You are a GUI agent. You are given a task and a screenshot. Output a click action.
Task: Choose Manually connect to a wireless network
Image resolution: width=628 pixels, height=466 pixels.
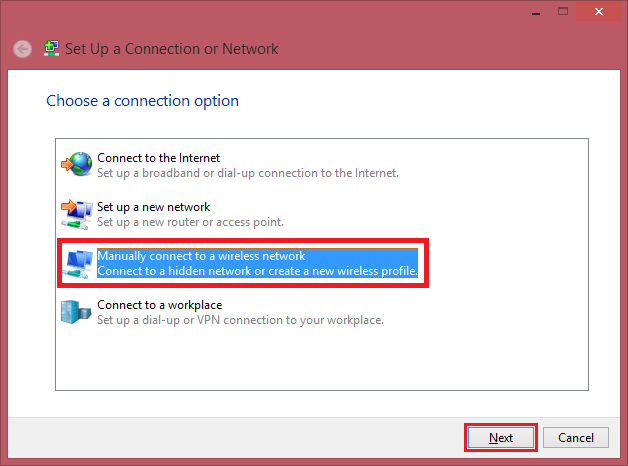click(201, 256)
